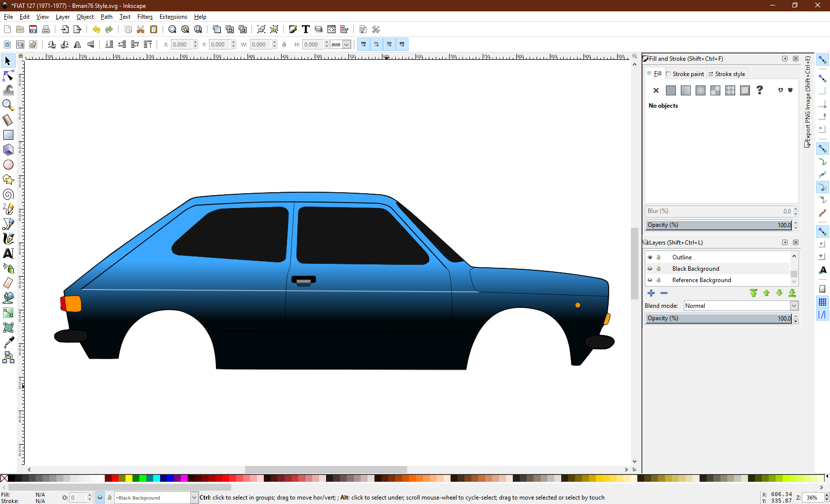Select the Calligraphy tool

8,239
